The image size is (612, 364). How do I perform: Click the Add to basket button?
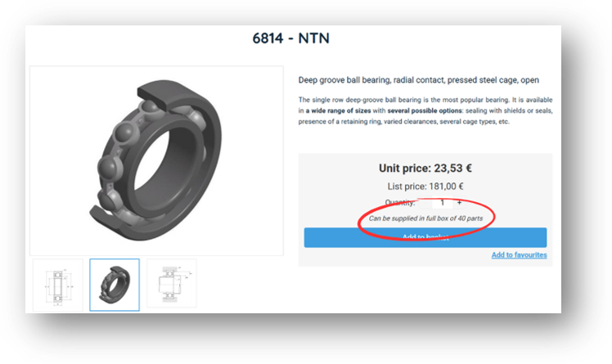coord(425,237)
